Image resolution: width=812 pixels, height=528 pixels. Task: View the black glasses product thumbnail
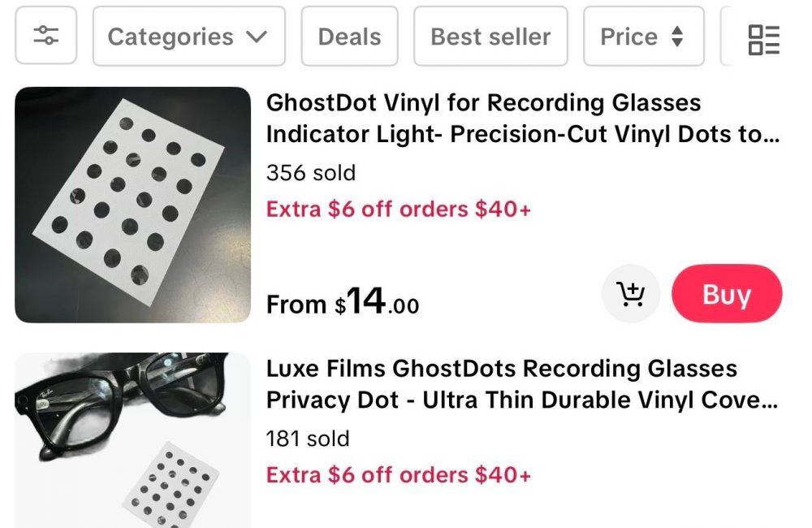tap(133, 440)
